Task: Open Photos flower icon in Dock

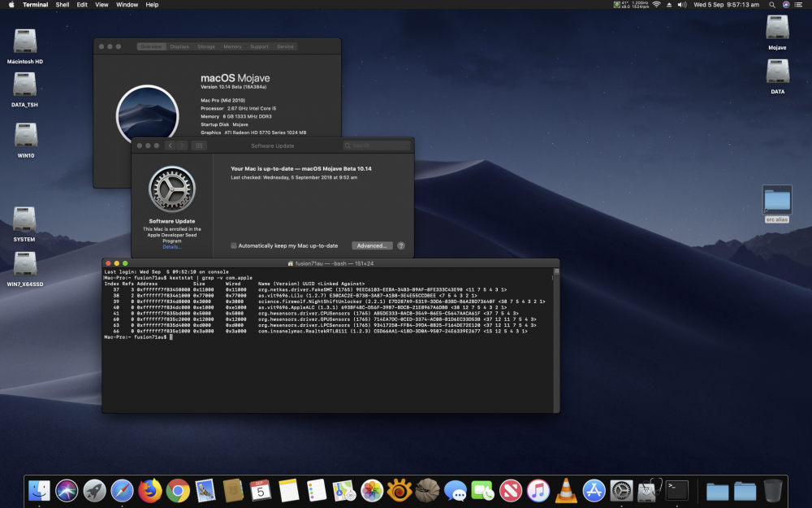Action: [372, 490]
